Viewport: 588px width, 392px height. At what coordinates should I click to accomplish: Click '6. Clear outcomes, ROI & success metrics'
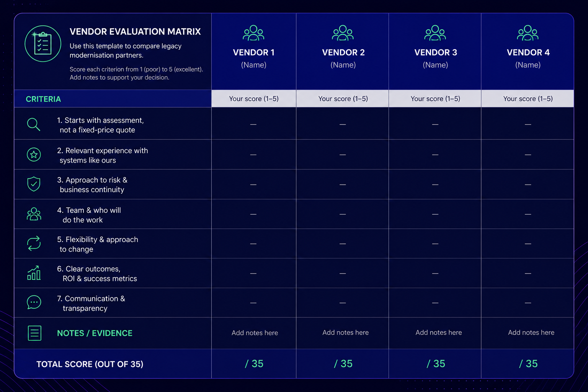(x=97, y=274)
